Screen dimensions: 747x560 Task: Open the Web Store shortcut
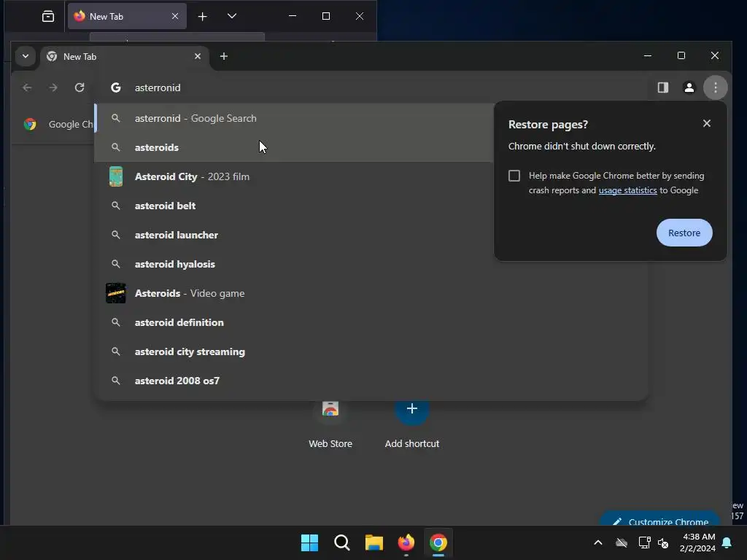[330, 424]
